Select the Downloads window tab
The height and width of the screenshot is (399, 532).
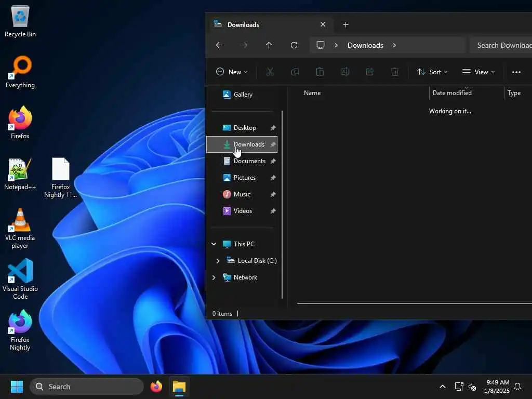270,24
